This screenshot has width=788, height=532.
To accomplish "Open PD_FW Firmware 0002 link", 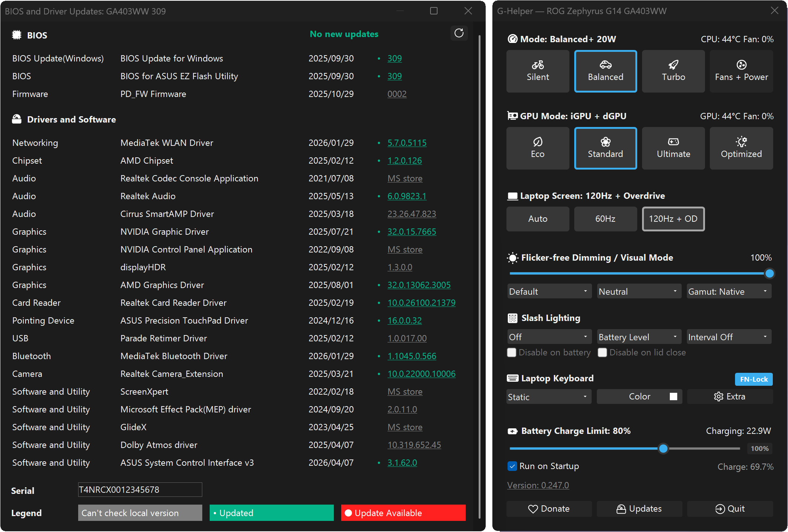I will [397, 94].
